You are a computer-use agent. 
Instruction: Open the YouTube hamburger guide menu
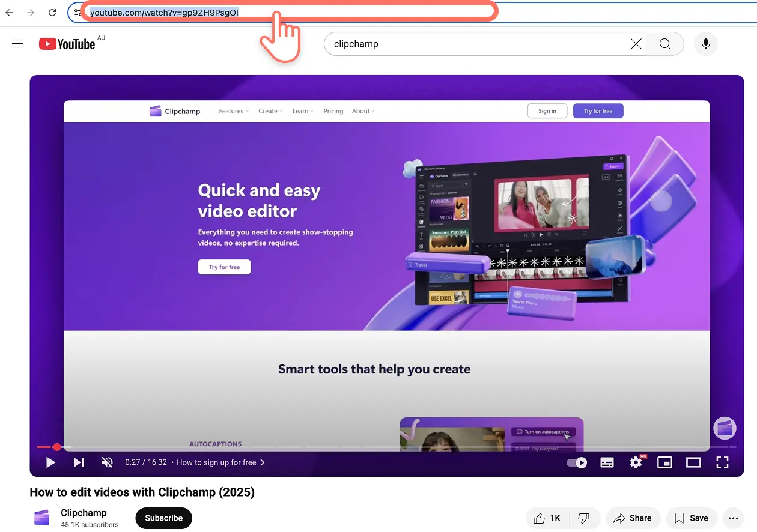[x=17, y=44]
